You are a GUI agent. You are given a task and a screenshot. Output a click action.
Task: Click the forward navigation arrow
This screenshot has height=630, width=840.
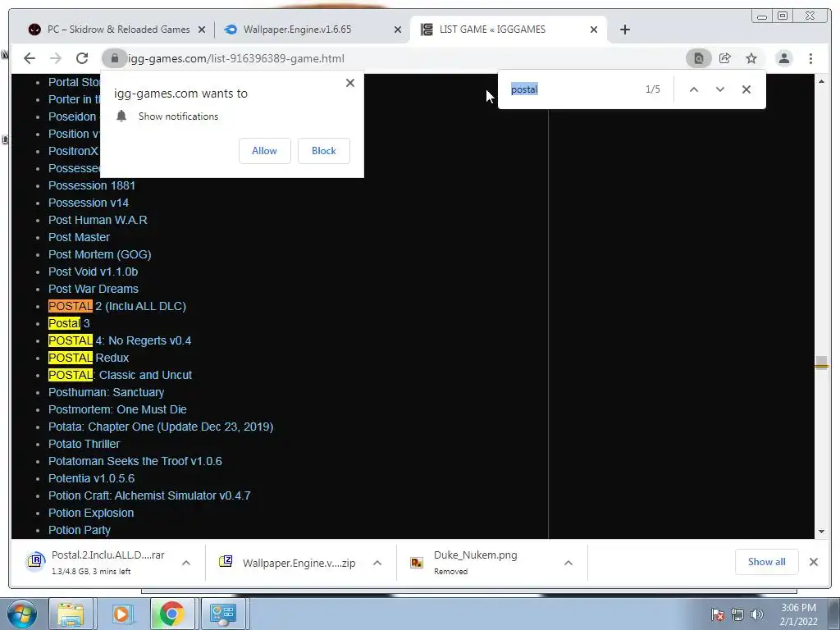pyautogui.click(x=56, y=58)
